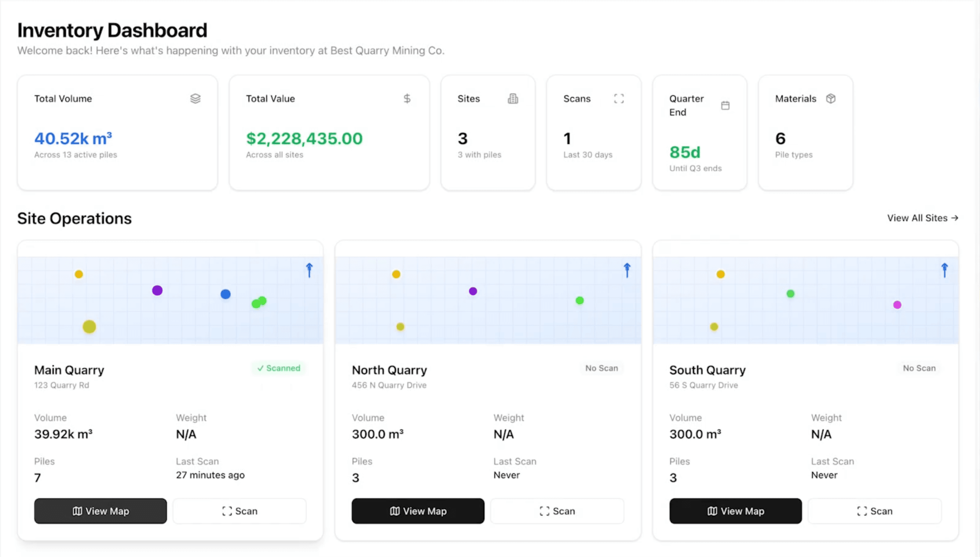This screenshot has height=557, width=980.
Task: Click the north arrow on Main Quarry map
Action: [x=309, y=270]
